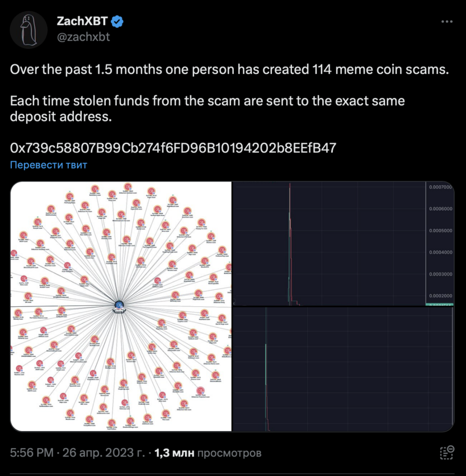Open ZachXBT's penguin profile avatar

click(x=29, y=30)
